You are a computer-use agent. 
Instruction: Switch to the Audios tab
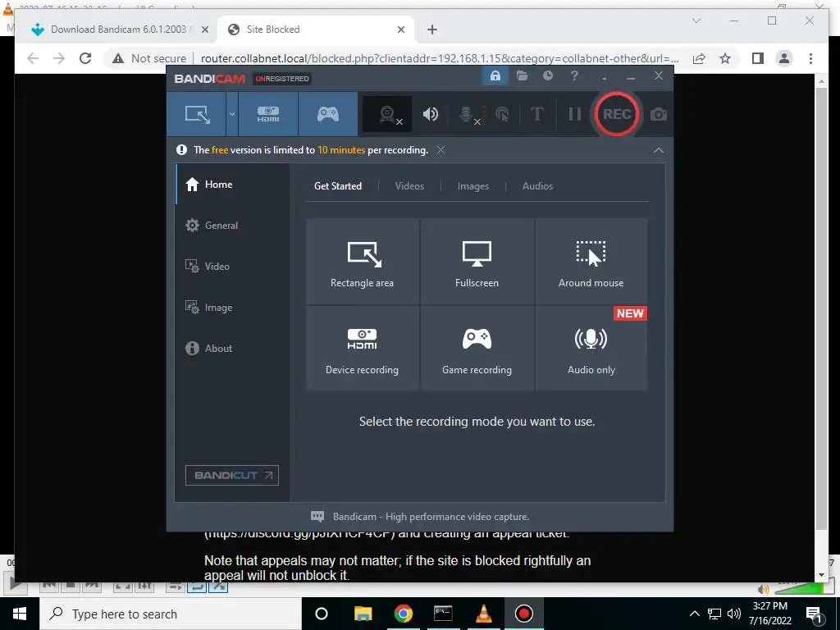click(x=537, y=186)
